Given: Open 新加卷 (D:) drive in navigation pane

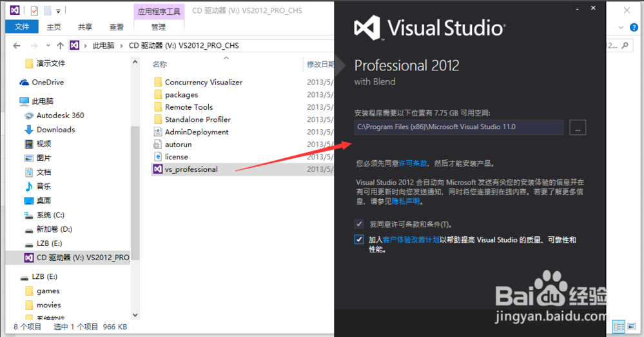Looking at the screenshot, I should pyautogui.click(x=54, y=229).
